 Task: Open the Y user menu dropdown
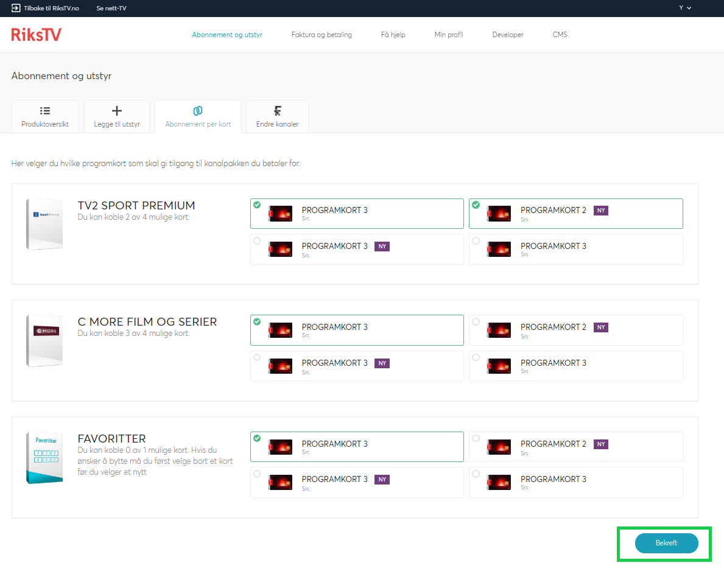685,8
